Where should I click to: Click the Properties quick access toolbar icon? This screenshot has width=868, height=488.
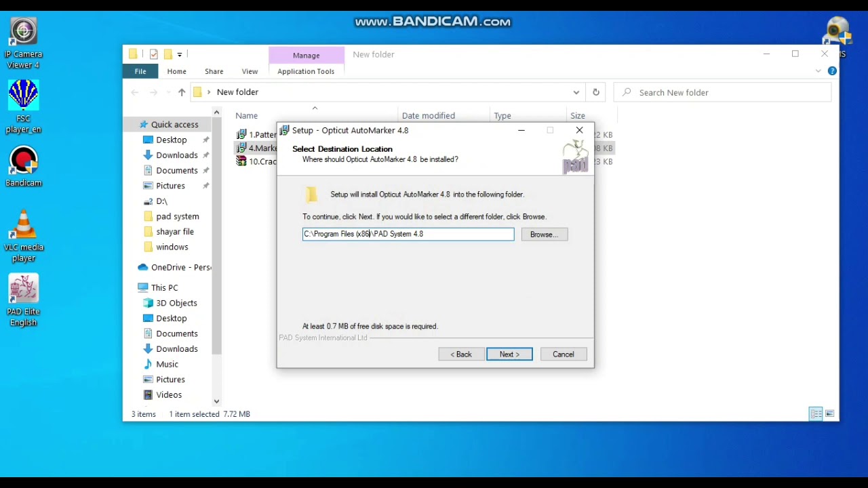tap(153, 54)
